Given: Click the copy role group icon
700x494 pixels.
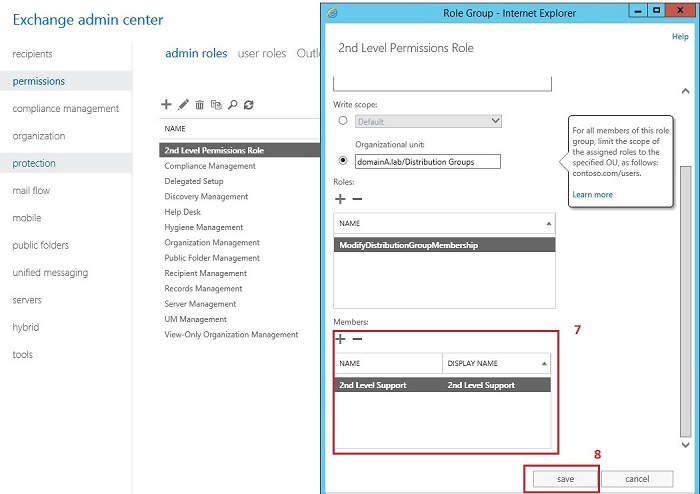Looking at the screenshot, I should coord(216,105).
